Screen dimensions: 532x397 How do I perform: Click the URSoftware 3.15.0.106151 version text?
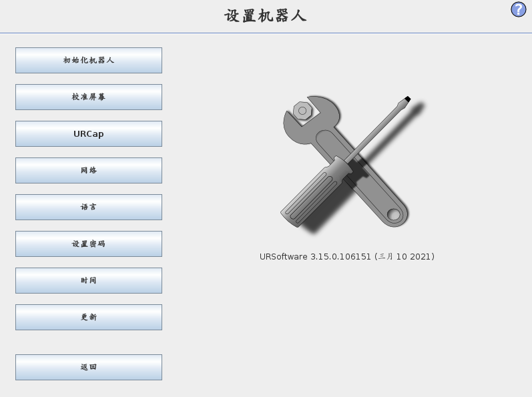315,257
